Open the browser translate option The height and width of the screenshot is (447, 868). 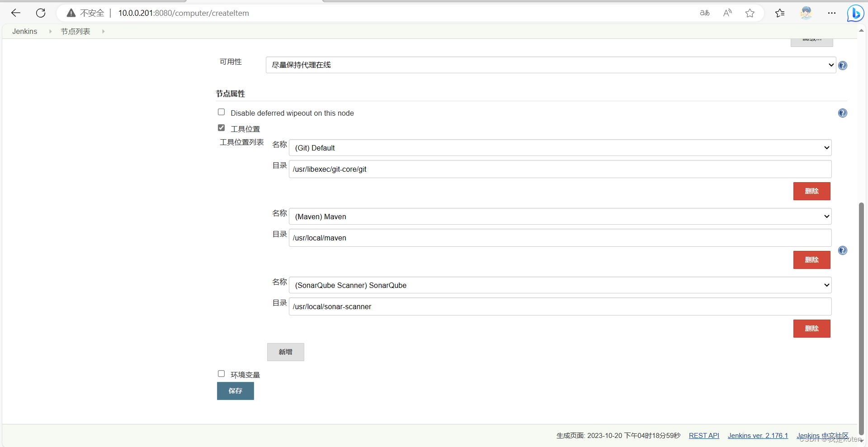pos(705,13)
